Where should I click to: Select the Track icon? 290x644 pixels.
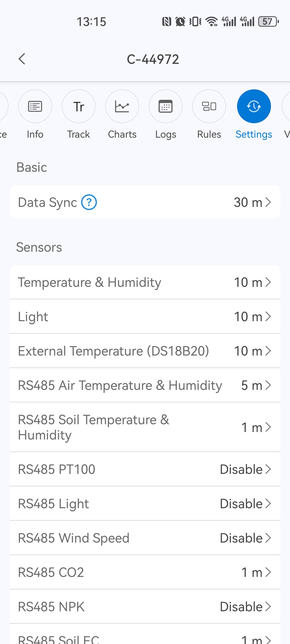point(79,106)
